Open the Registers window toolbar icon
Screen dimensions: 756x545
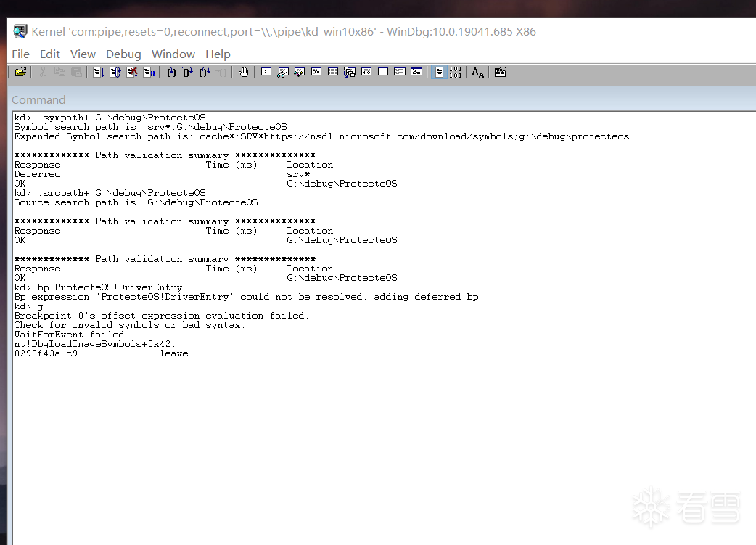click(316, 73)
